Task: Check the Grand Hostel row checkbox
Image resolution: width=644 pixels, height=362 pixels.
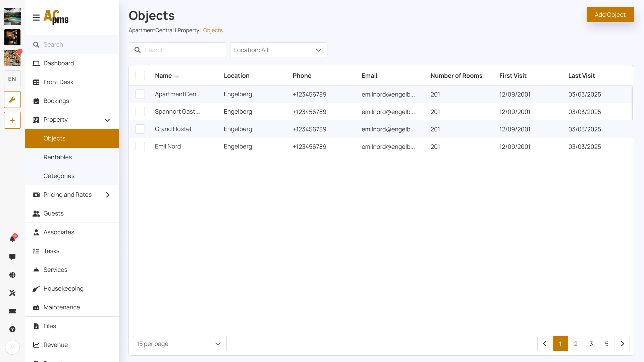Action: tap(140, 129)
